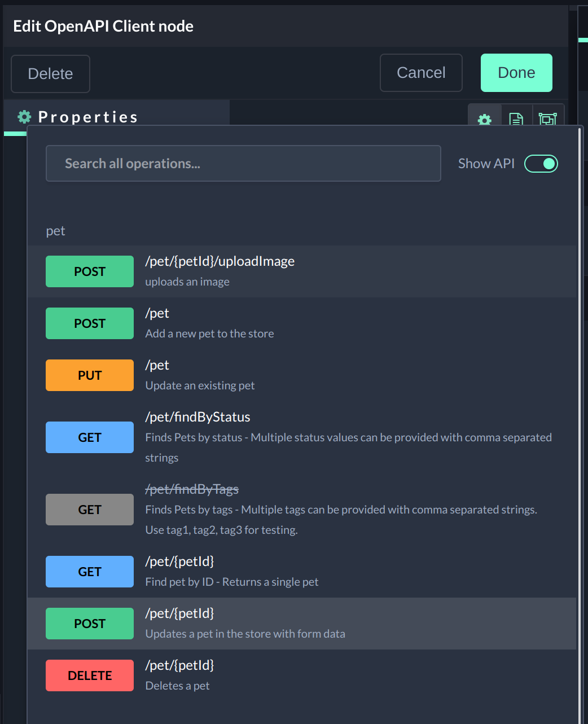Viewport: 588px width, 724px height.
Task: Focus the 'Search all operations' field
Action: [x=243, y=164]
